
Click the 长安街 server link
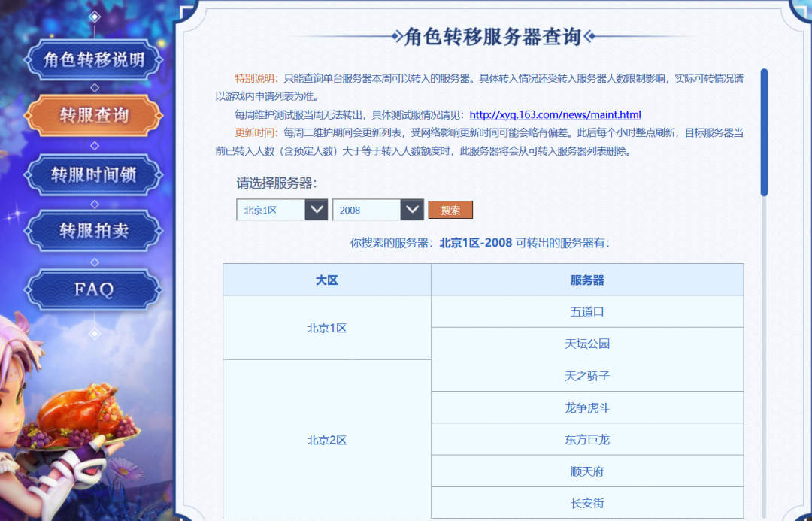point(586,503)
